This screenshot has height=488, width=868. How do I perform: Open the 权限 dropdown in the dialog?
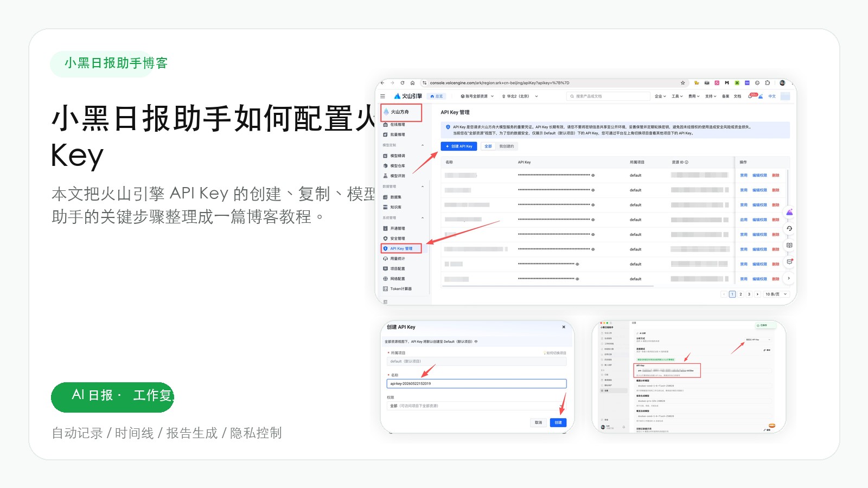point(476,406)
